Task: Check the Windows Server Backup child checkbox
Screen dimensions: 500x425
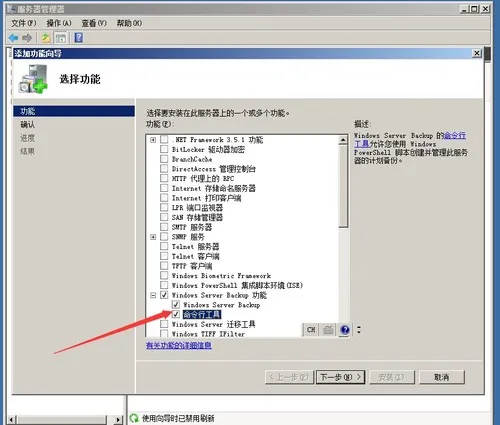Action: point(176,305)
